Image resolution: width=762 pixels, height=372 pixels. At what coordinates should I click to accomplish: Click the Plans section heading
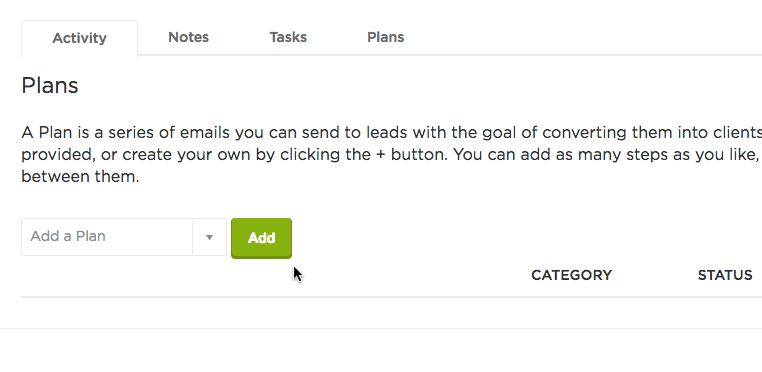[50, 86]
